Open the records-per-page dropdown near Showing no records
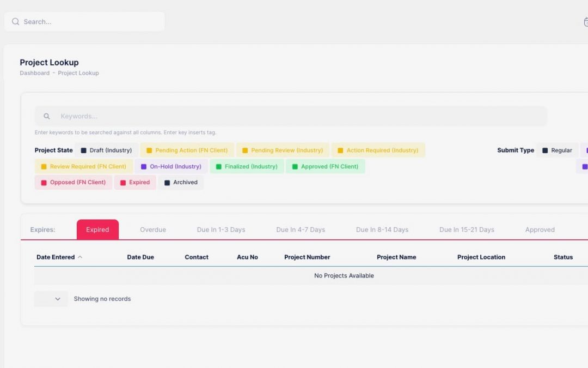Viewport: 588px width, 368px height. point(51,299)
